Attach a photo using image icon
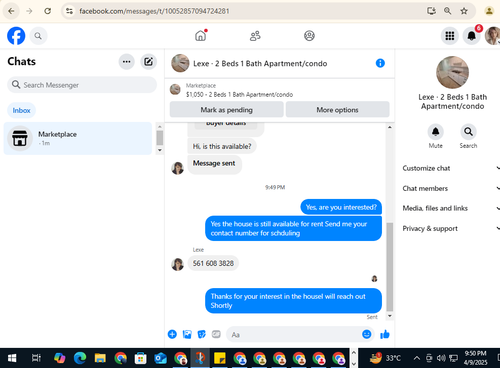The image size is (500, 368). pyautogui.click(x=187, y=334)
